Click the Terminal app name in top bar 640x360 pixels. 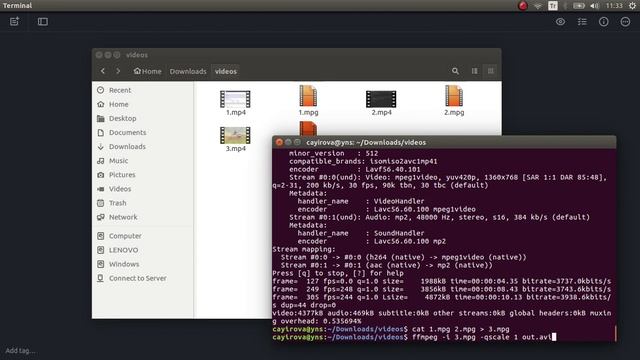pyautogui.click(x=17, y=6)
